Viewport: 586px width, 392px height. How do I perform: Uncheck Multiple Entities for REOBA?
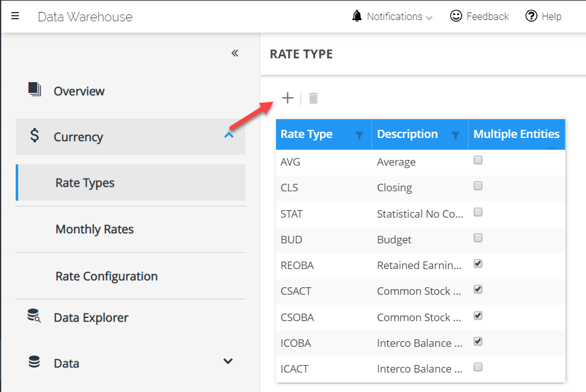click(478, 264)
